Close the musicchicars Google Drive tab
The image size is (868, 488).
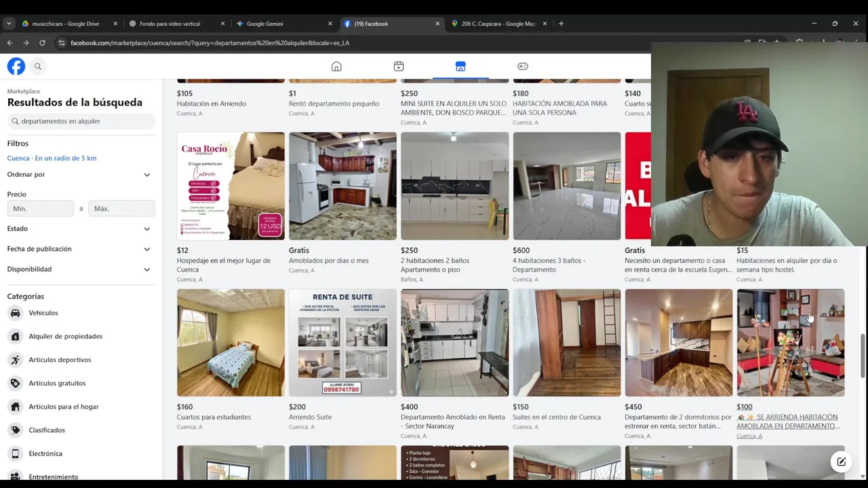[x=115, y=24]
